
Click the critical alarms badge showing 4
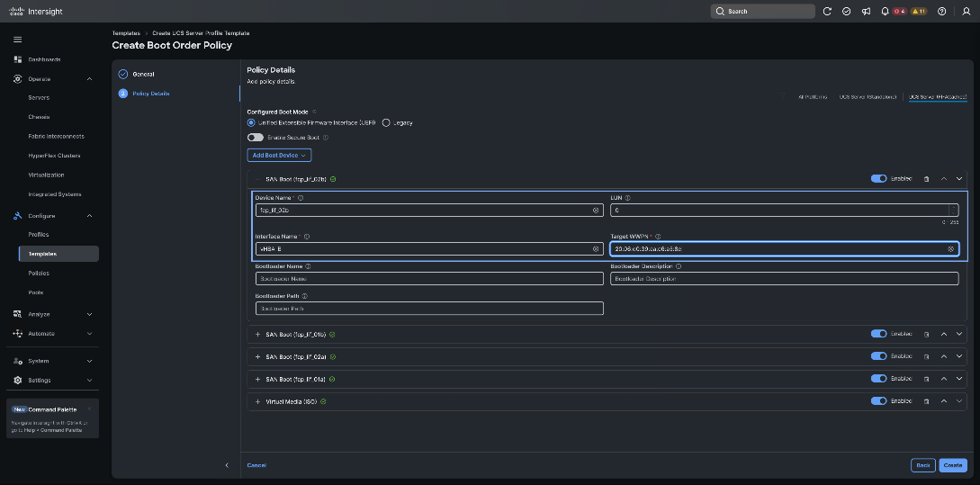point(899,12)
